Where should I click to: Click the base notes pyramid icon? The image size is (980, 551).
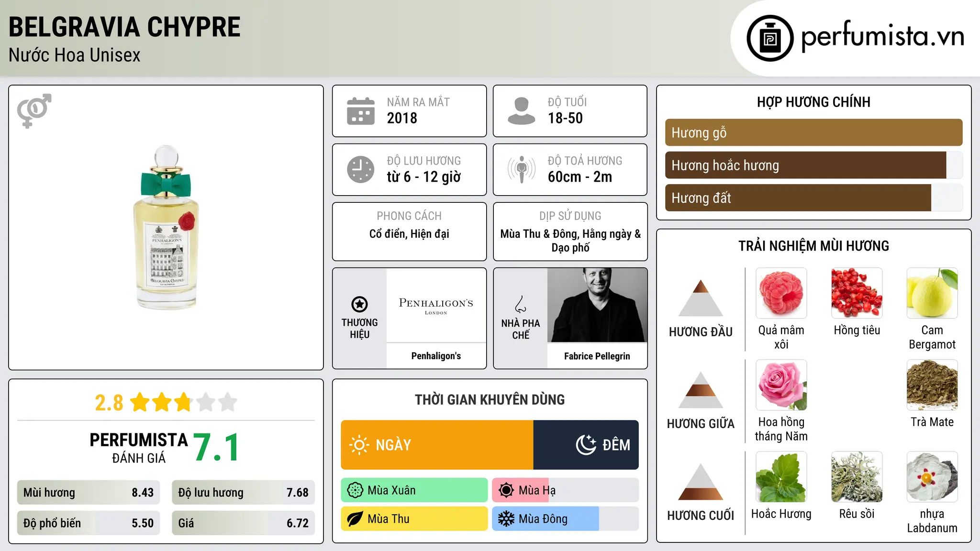[701, 482]
